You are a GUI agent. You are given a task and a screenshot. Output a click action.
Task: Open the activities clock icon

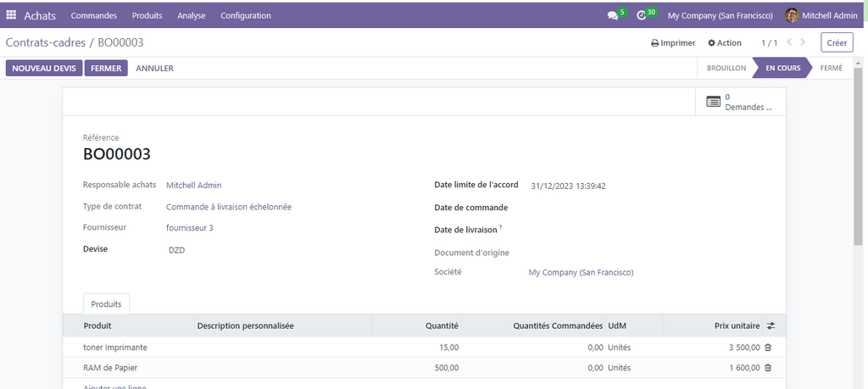(642, 15)
